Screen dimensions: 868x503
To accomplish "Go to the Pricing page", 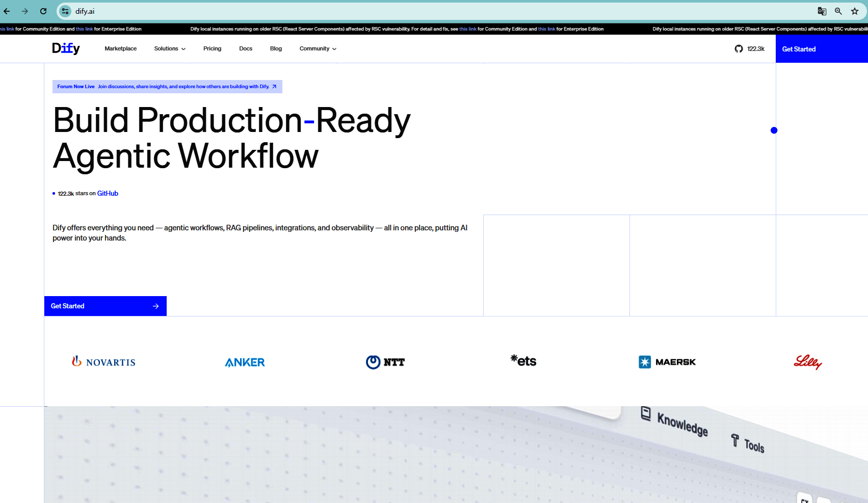I will tap(212, 49).
